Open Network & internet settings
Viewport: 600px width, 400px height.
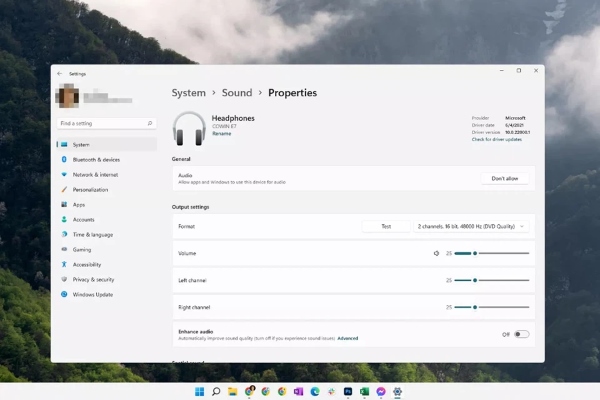95,174
